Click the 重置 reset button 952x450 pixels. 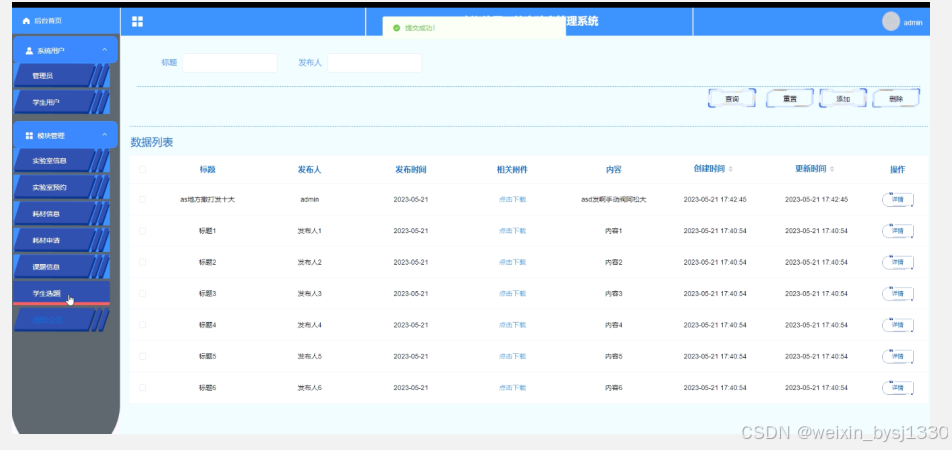(x=789, y=98)
